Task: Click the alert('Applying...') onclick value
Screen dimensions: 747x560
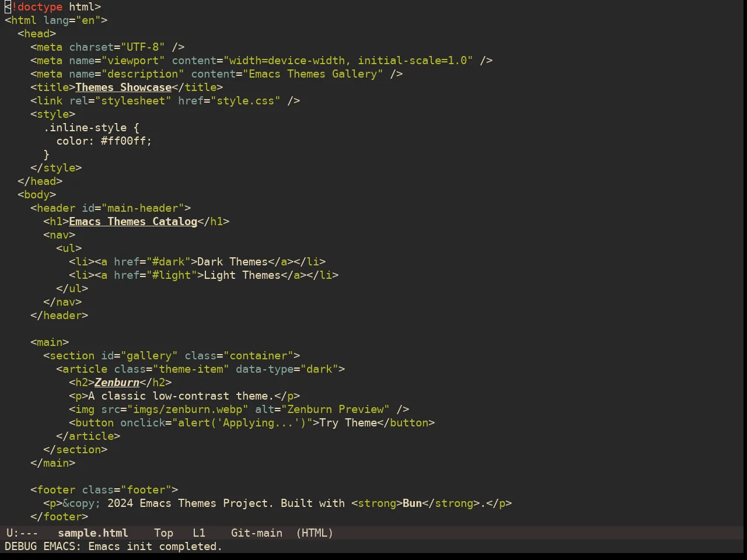Action: (x=242, y=423)
